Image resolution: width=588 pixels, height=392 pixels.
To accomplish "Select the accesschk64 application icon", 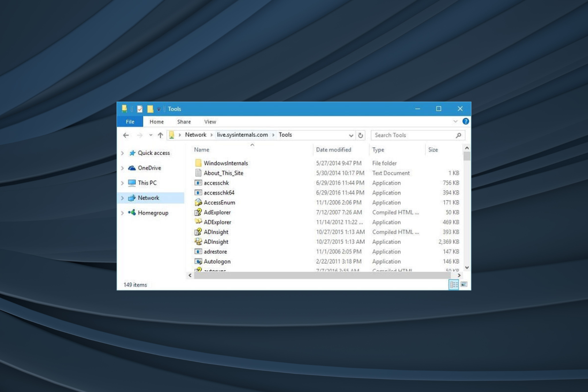I will 198,193.
